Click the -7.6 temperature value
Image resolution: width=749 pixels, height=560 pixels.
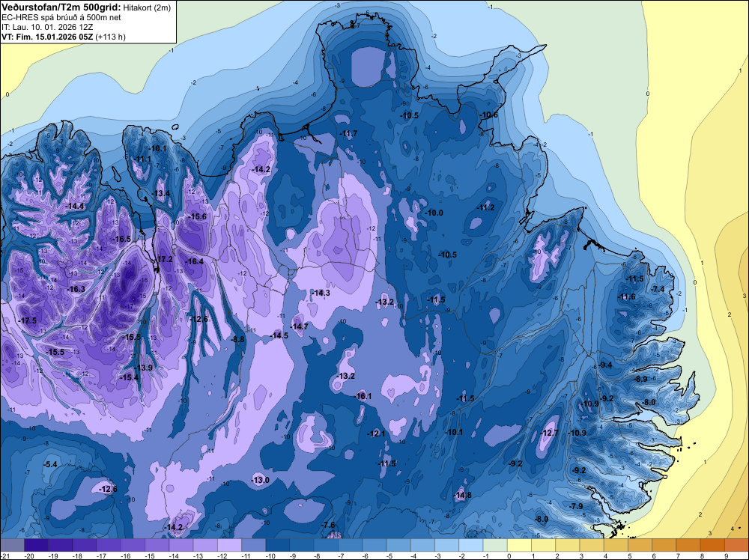(x=329, y=525)
